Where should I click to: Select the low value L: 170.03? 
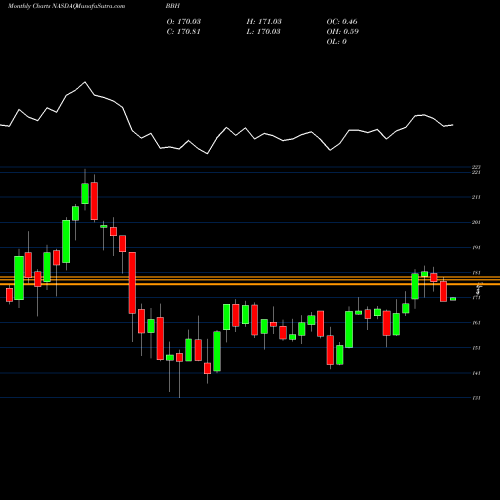tap(263, 31)
